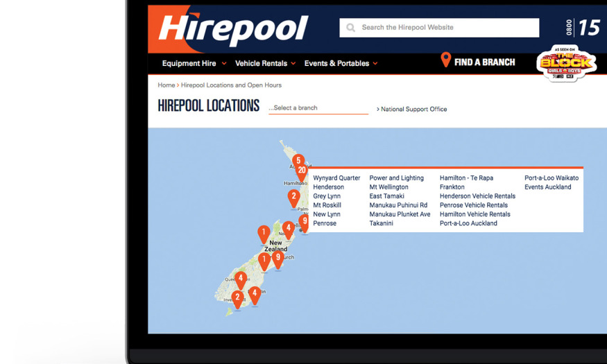Open Penrose Vehicle Rentals branch
The image size is (607, 364).
474,205
